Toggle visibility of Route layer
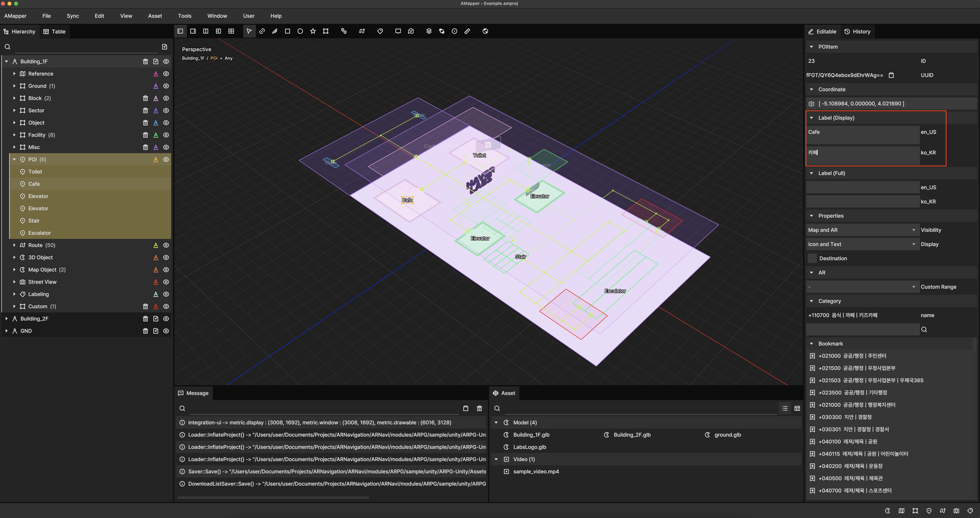Viewport: 980px width, 518px height. 166,245
